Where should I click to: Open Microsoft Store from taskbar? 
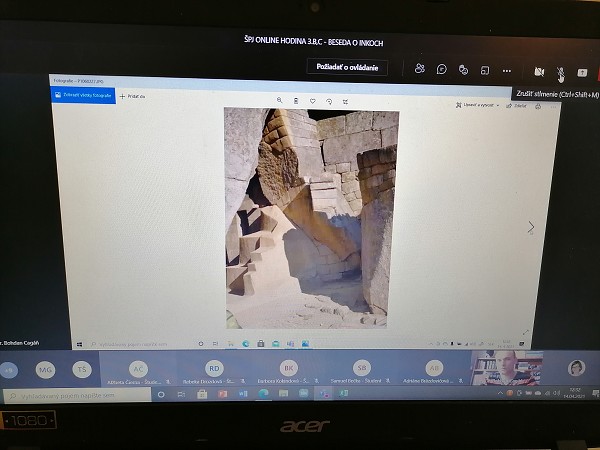click(202, 394)
